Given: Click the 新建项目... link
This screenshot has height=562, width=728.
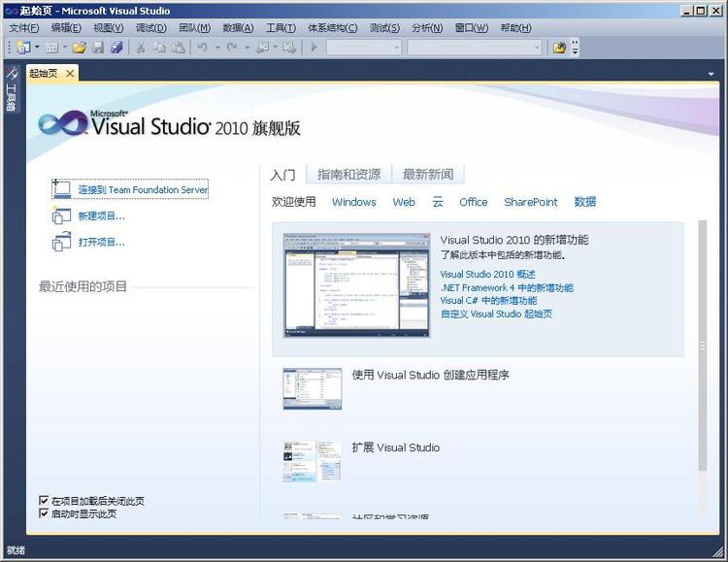Looking at the screenshot, I should pos(101,216).
